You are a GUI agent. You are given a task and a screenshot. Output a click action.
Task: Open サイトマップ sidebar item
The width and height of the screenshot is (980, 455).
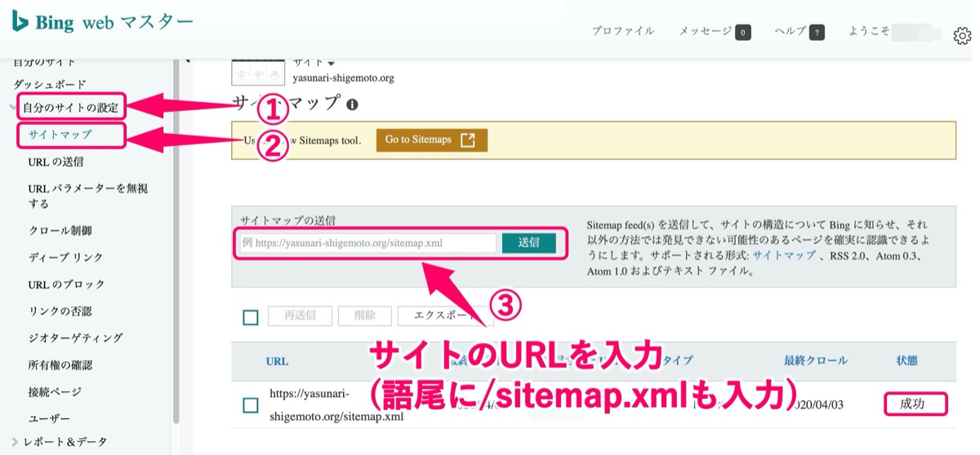point(60,135)
